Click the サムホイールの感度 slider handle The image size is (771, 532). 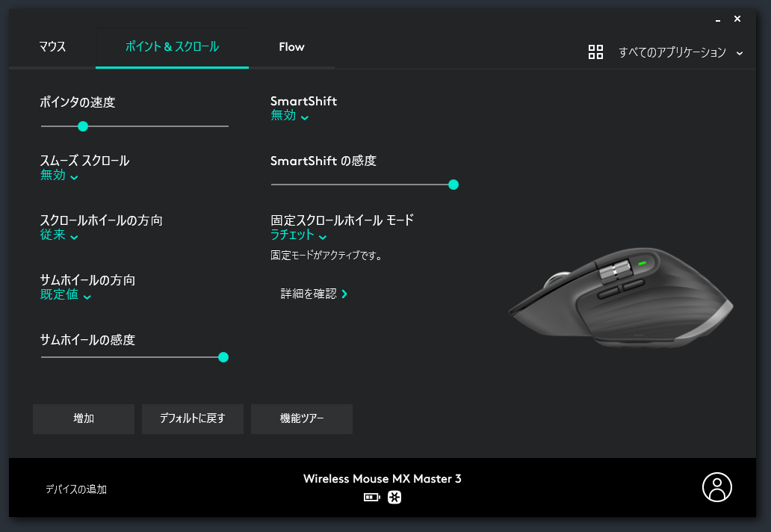(x=223, y=357)
